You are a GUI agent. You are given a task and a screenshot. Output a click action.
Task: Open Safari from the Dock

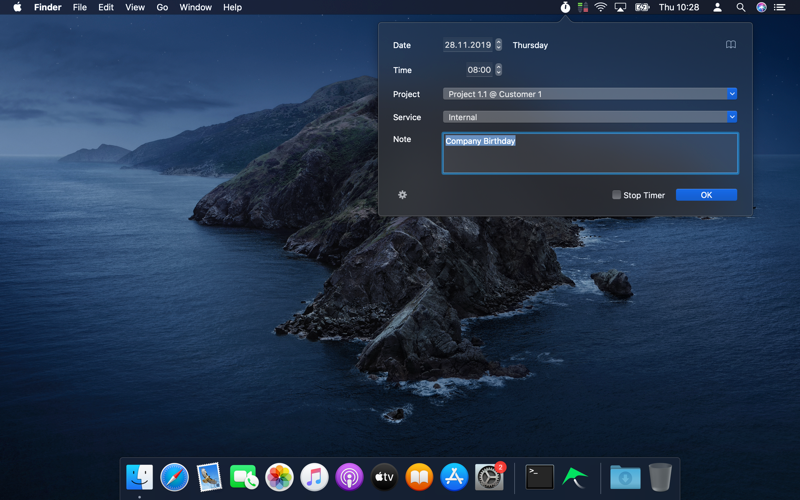[x=174, y=477]
